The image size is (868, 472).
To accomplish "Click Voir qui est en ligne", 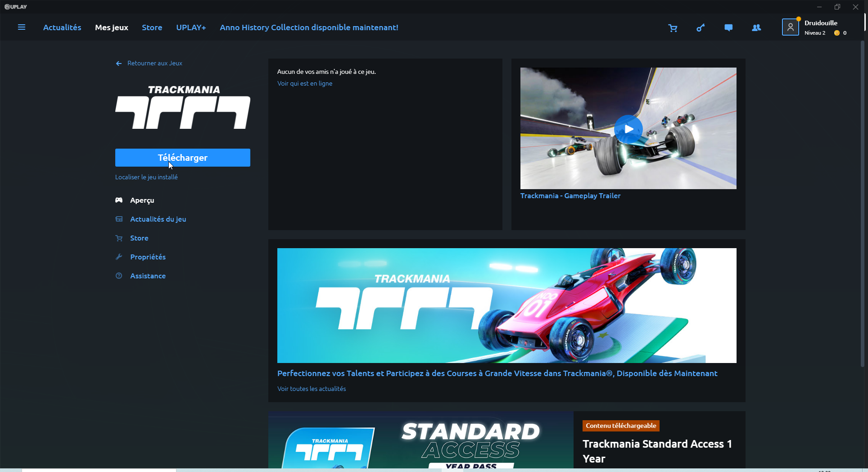I will [x=305, y=83].
